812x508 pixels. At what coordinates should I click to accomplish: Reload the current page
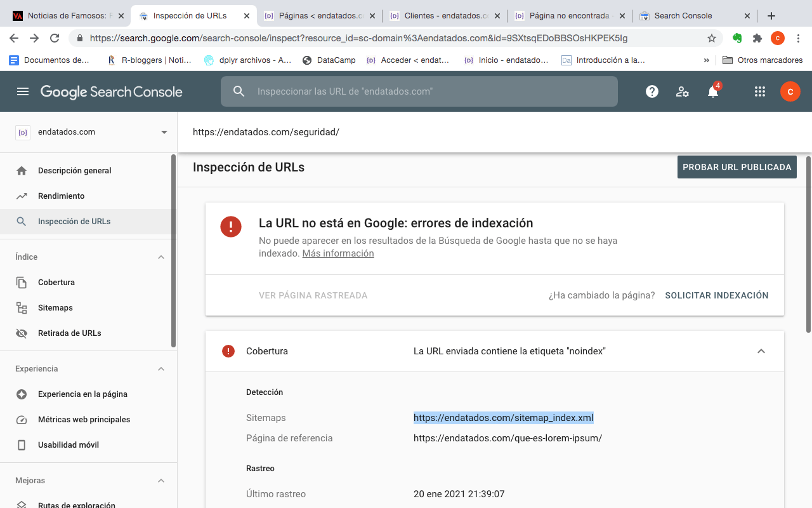tap(55, 38)
